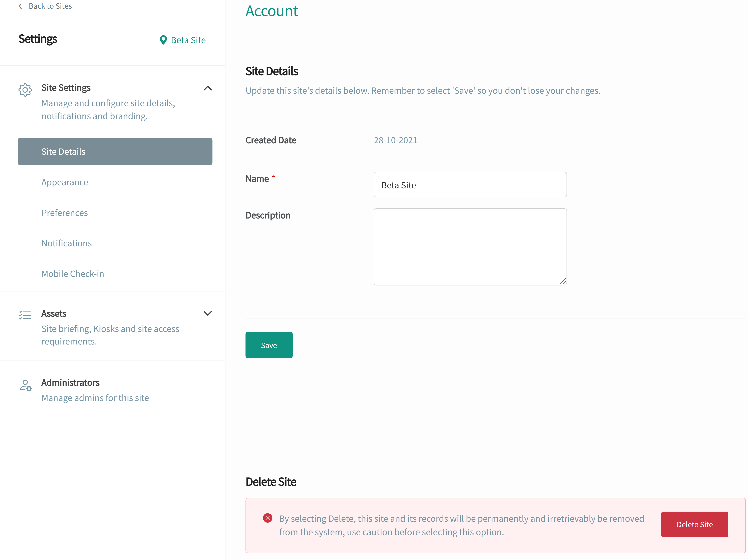The width and height of the screenshot is (748, 560).
Task: Click the Assets heading
Action: click(54, 313)
